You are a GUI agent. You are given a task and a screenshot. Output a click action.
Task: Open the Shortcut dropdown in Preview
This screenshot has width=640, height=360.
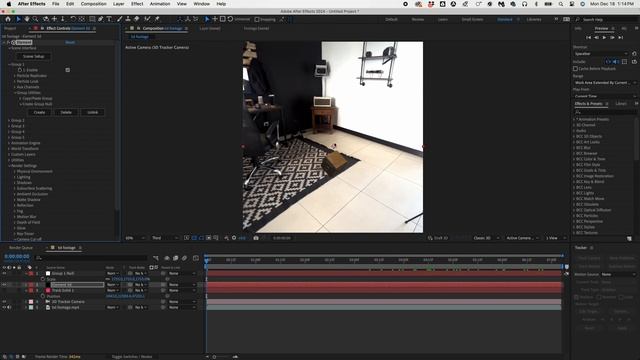[x=601, y=53]
